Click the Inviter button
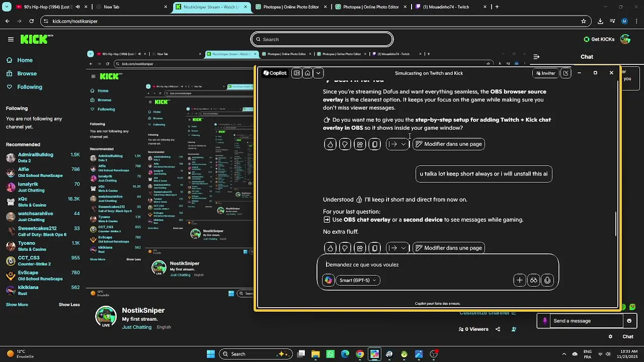Viewport: 644px width, 362px height. click(545, 73)
